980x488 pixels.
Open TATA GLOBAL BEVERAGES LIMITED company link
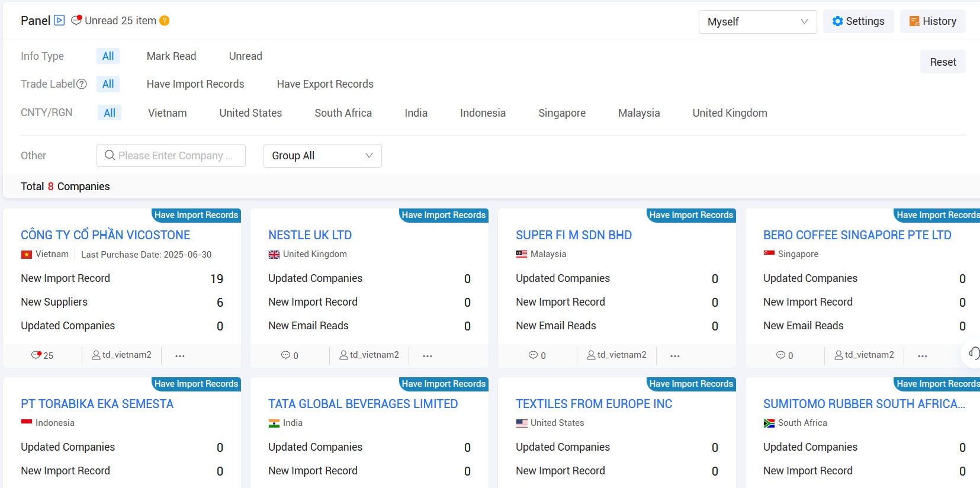click(x=362, y=404)
